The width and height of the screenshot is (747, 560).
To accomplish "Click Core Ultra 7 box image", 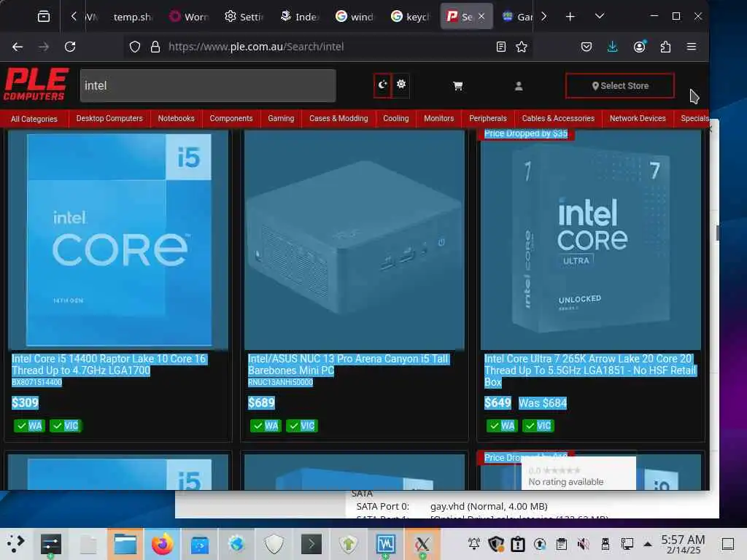I will click(x=590, y=240).
